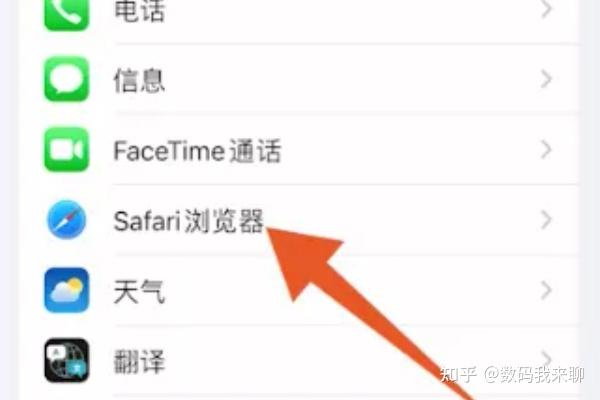The width and height of the screenshot is (600, 400).
Task: Tap the Safari compass icon
Action: pyautogui.click(x=67, y=220)
